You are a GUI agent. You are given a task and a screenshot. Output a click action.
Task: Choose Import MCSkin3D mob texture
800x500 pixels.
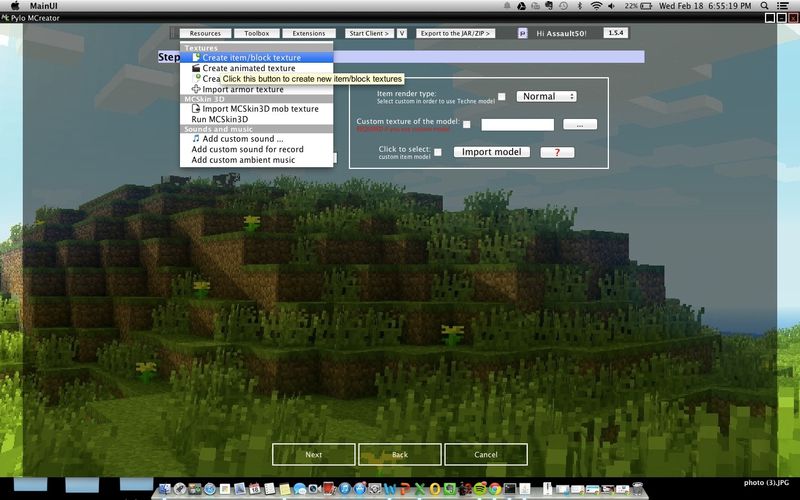(x=257, y=109)
